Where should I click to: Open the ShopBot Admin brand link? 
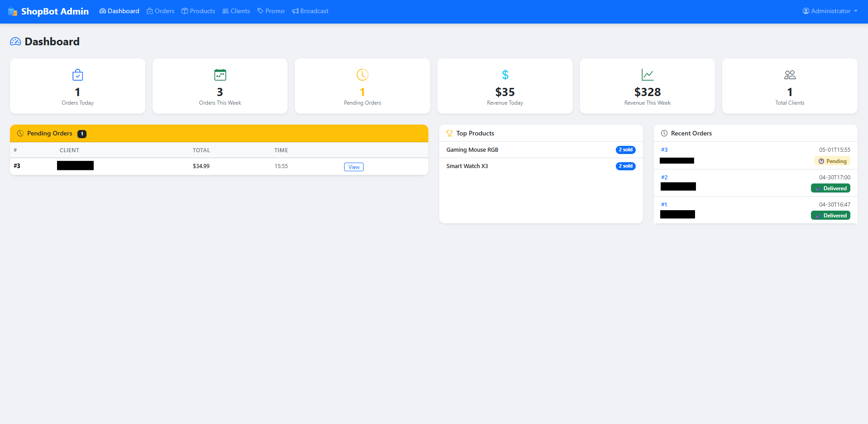[48, 11]
